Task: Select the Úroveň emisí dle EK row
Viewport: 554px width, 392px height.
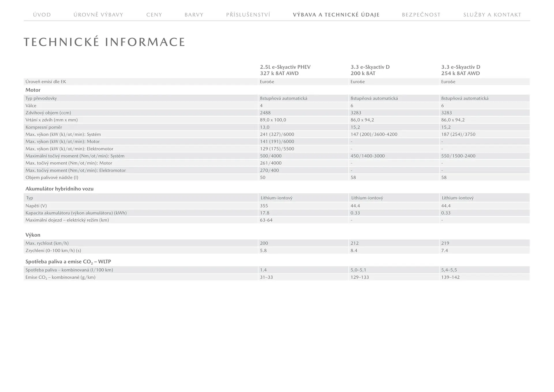Action: 46,82
